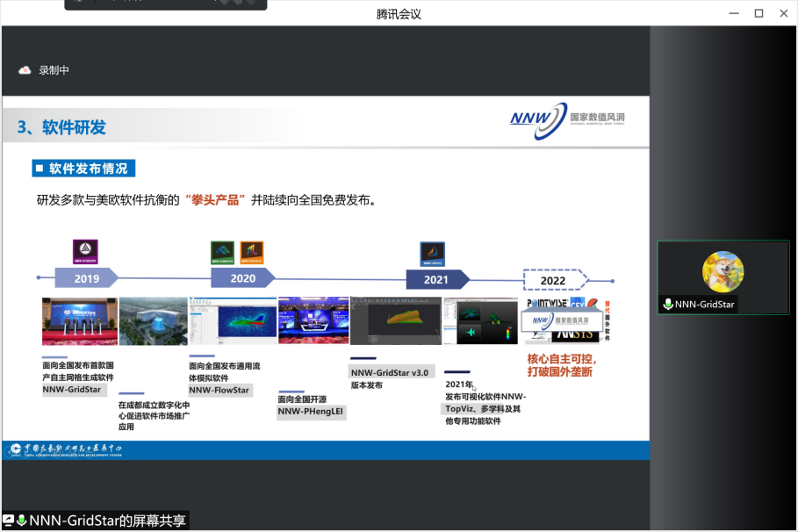Click the purple NNW-GridStar app icon above 2019
This screenshot has width=798, height=532.
(85, 252)
